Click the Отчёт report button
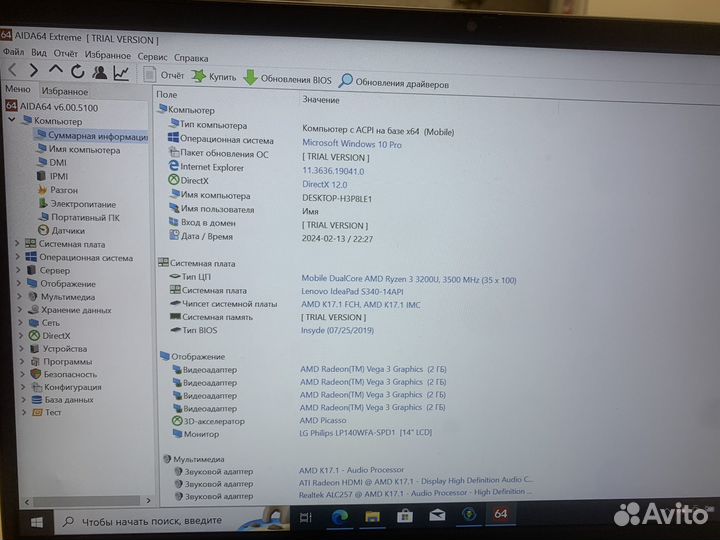 (x=163, y=74)
